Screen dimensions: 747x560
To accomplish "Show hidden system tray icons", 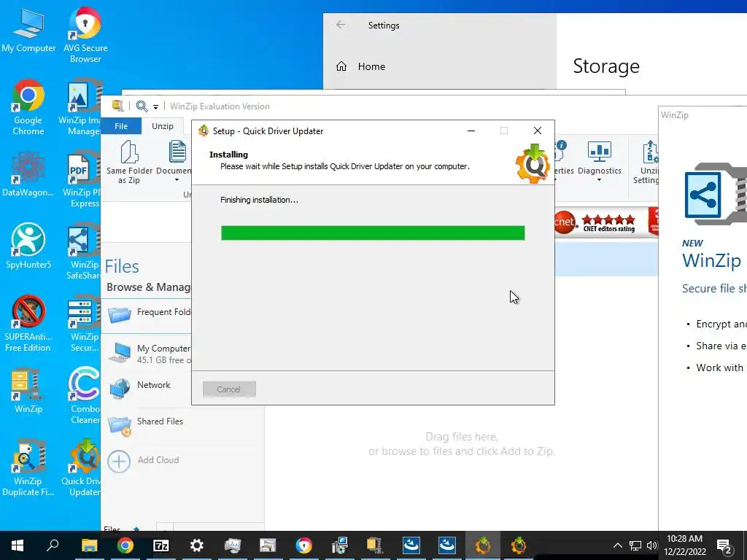I will pos(617,545).
